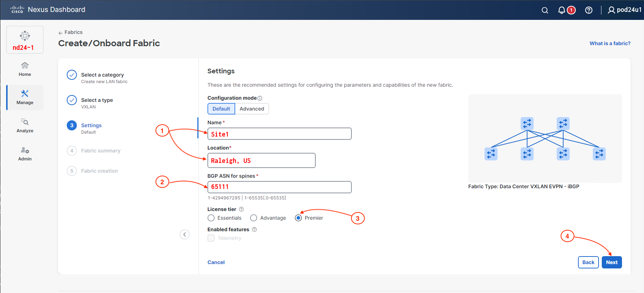Click Configuration mode info icon
Viewport: 644px width, 293px height.
260,98
